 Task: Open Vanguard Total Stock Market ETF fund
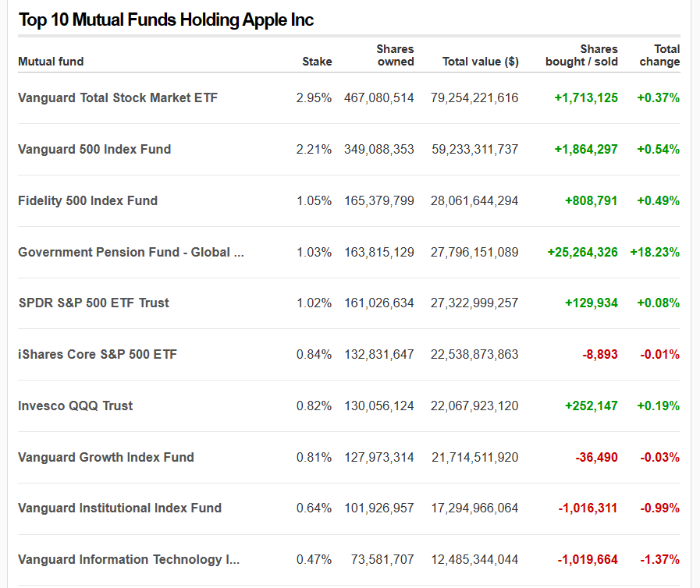point(118,97)
